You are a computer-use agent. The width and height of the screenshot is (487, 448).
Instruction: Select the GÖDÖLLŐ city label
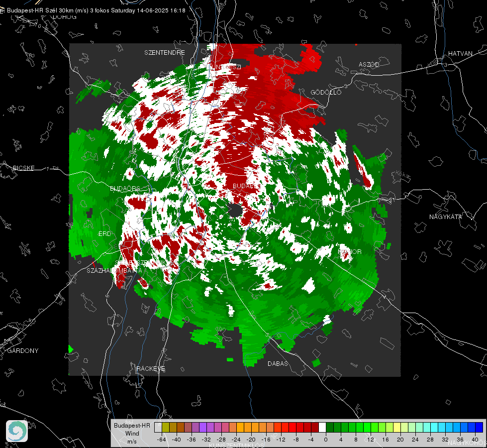coord(326,92)
